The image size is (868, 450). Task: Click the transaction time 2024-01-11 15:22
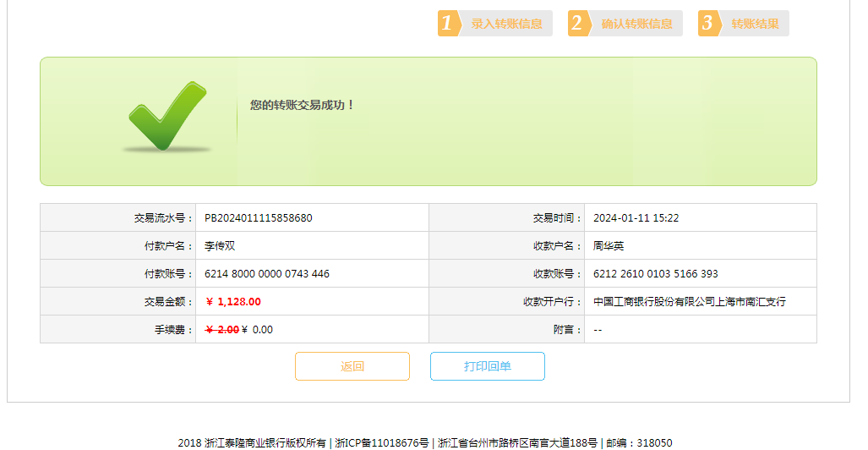[x=636, y=218]
